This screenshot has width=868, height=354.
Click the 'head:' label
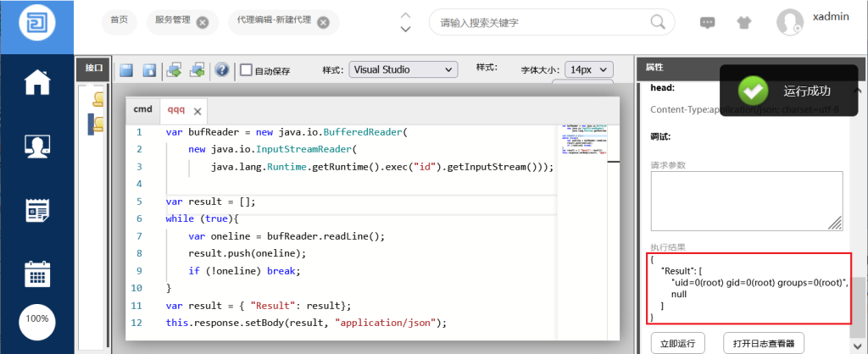(x=662, y=87)
